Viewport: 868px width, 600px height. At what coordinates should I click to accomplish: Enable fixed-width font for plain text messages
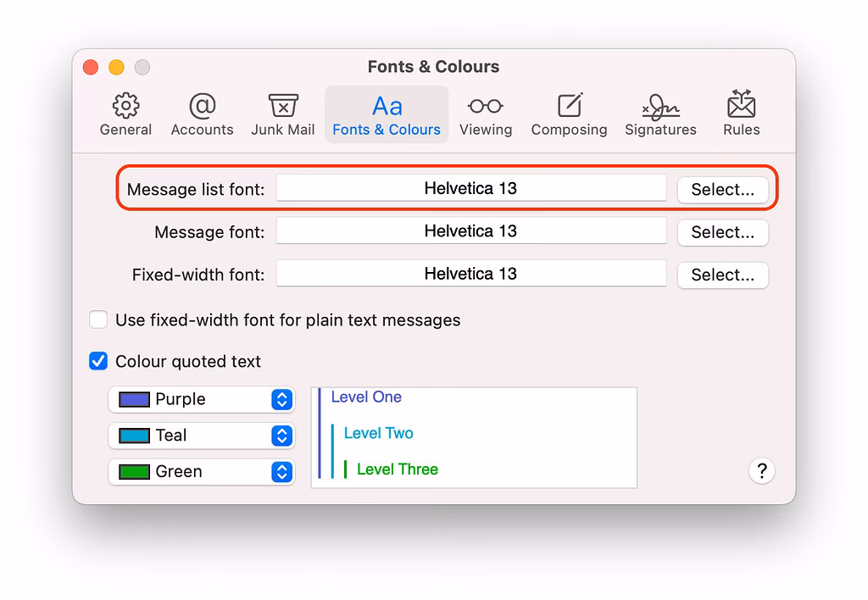coord(98,320)
